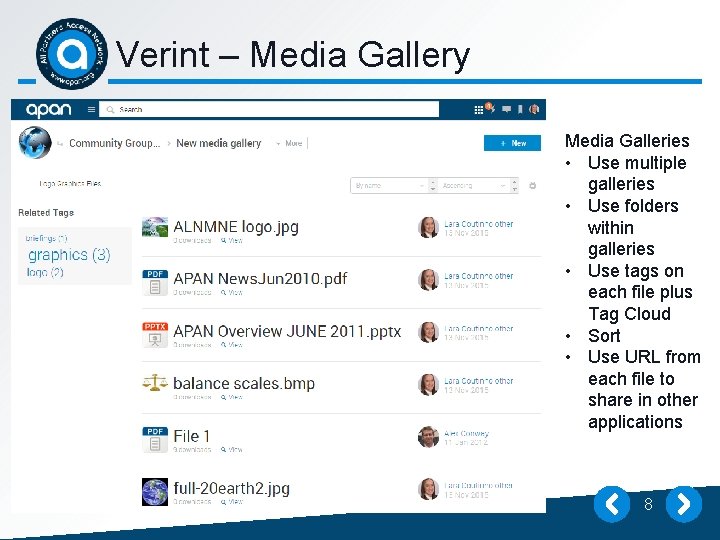Open the notifications icon with badge
Viewport: 720px width, 540px height.
point(490,108)
